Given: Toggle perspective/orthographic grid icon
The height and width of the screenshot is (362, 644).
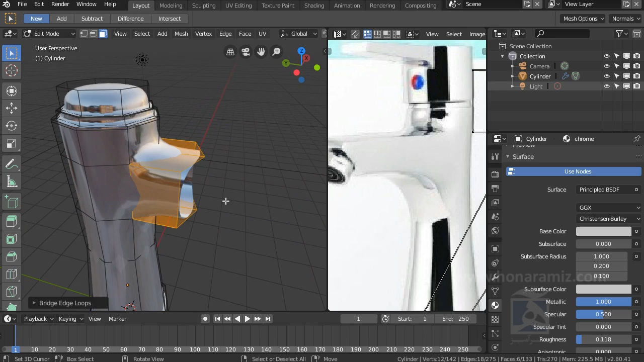Looking at the screenshot, I should pos(230,52).
